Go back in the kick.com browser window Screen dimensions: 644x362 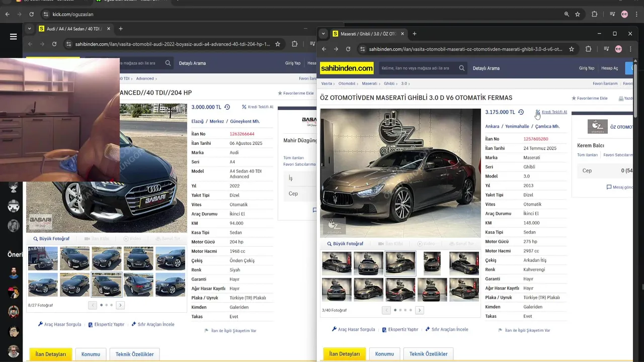(x=8, y=14)
